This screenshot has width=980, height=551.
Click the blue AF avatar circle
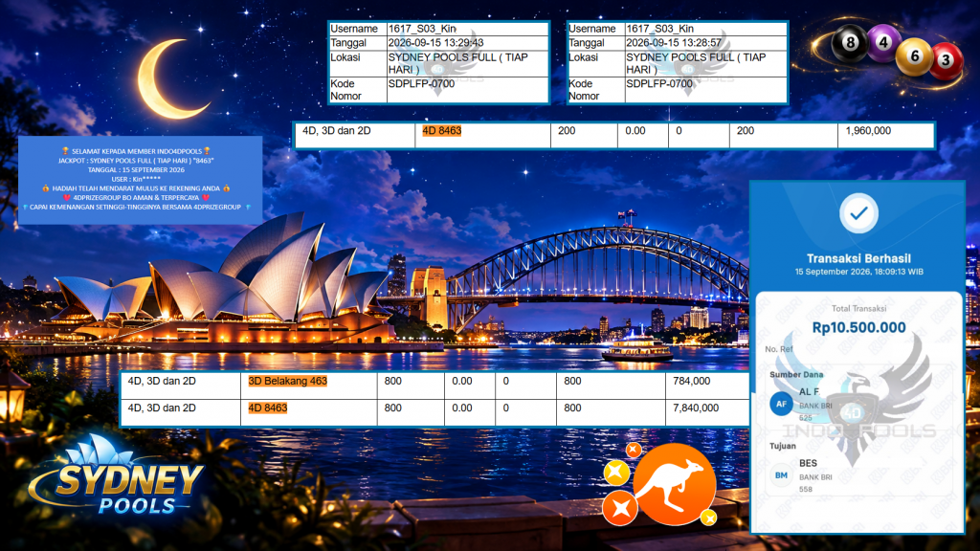click(x=781, y=404)
